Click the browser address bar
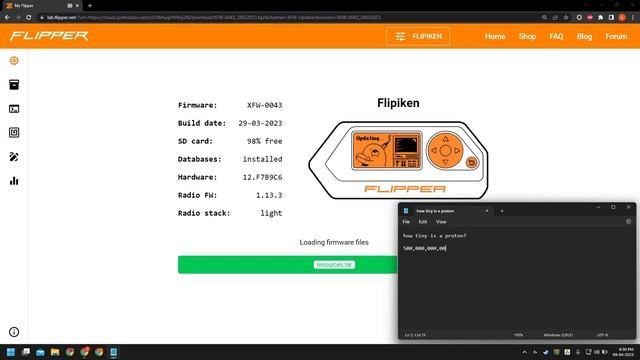This screenshot has width=640, height=360. [286, 18]
